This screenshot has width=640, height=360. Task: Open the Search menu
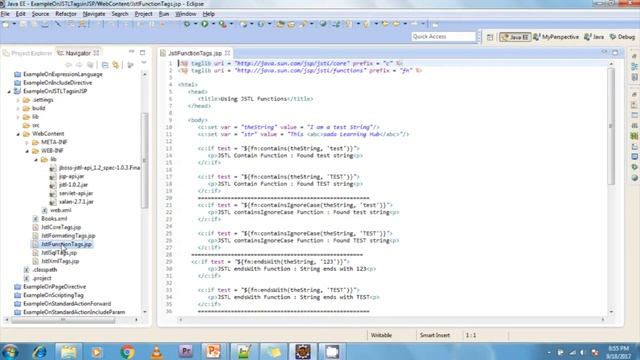pos(120,14)
